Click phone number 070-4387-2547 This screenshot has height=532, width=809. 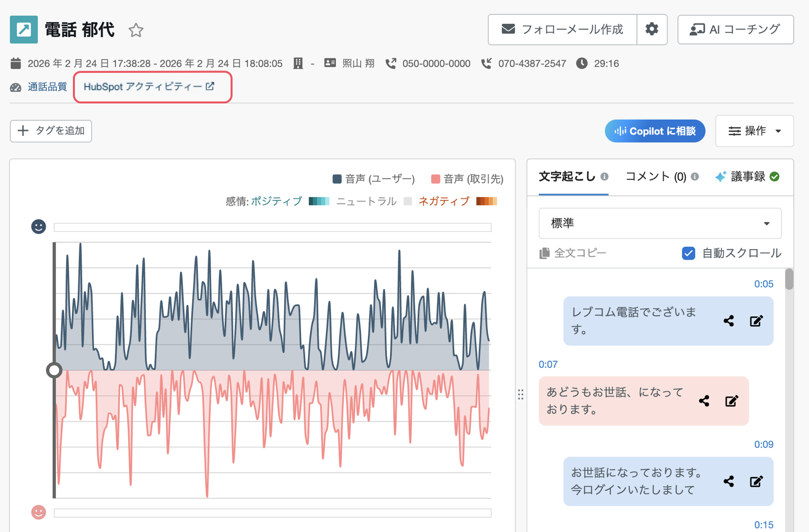click(532, 63)
